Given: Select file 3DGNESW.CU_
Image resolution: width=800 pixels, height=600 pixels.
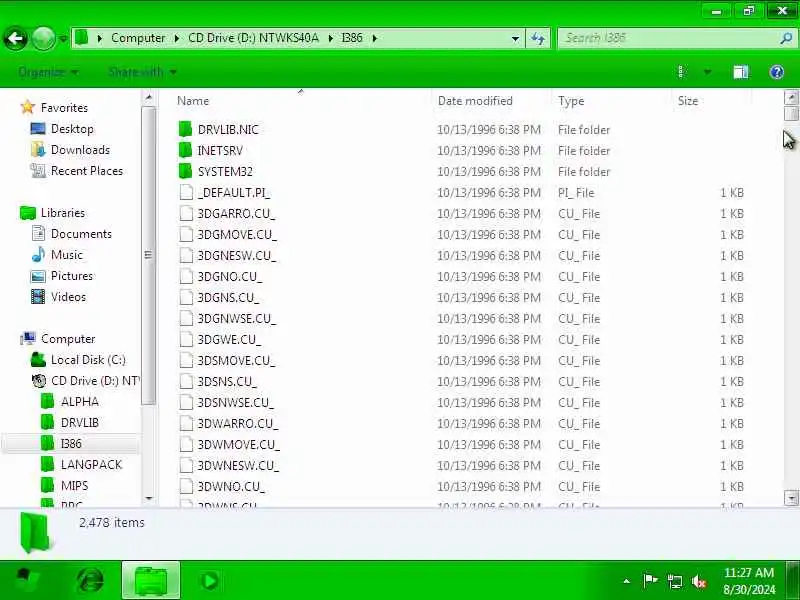Looking at the screenshot, I should (237, 255).
